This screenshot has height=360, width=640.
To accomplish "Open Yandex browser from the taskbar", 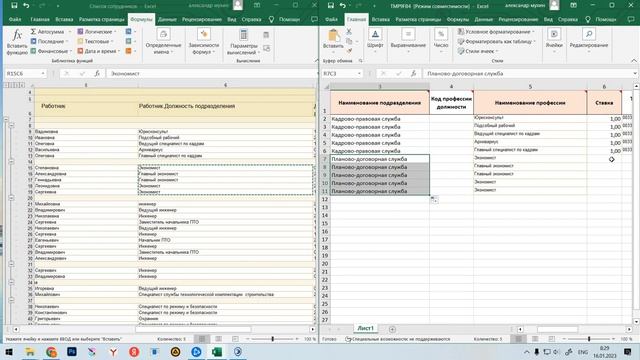I will tap(113, 351).
